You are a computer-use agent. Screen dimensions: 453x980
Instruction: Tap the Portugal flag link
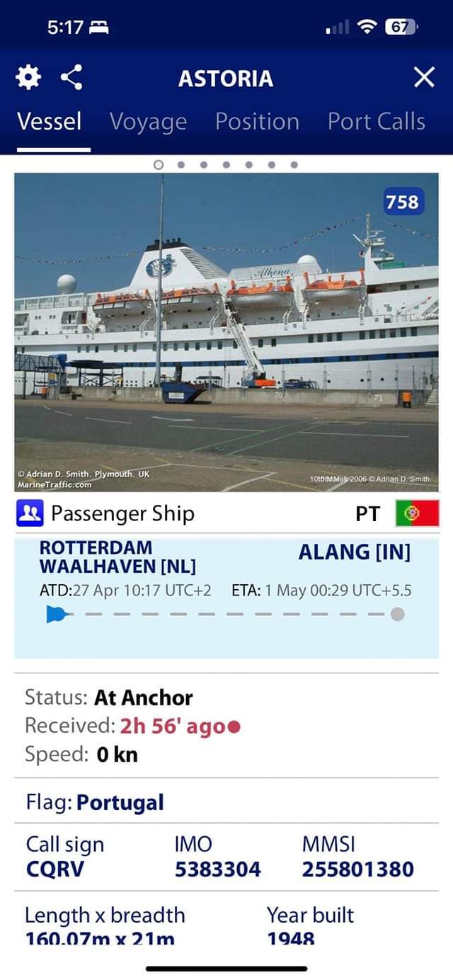pos(120,802)
